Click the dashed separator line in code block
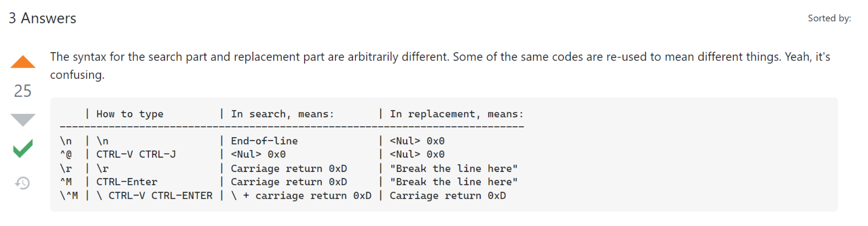The width and height of the screenshot is (868, 226). 292,127
